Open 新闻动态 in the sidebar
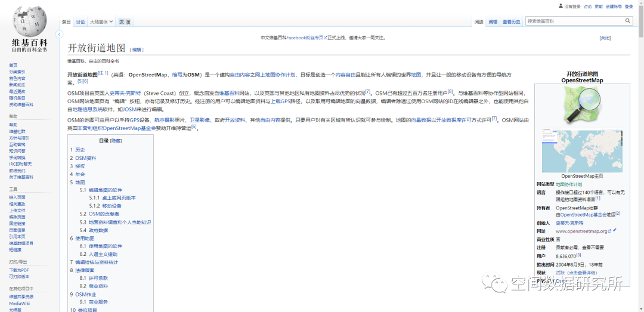This screenshot has width=644, height=312. 17,85
